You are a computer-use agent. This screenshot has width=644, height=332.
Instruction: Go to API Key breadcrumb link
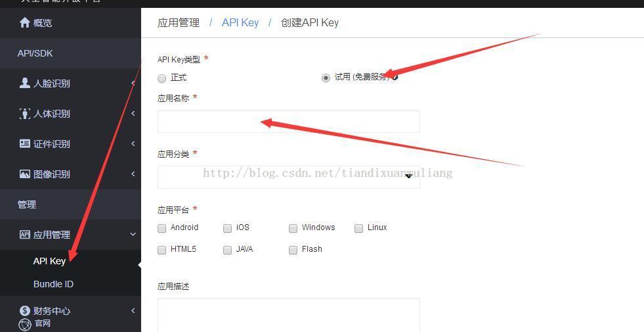pyautogui.click(x=240, y=22)
